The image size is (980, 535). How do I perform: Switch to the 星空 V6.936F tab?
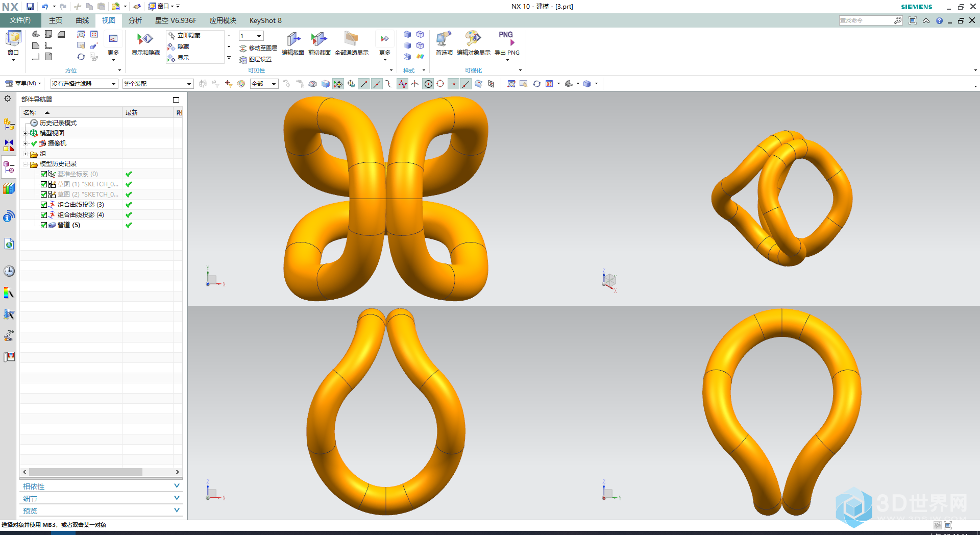176,20
